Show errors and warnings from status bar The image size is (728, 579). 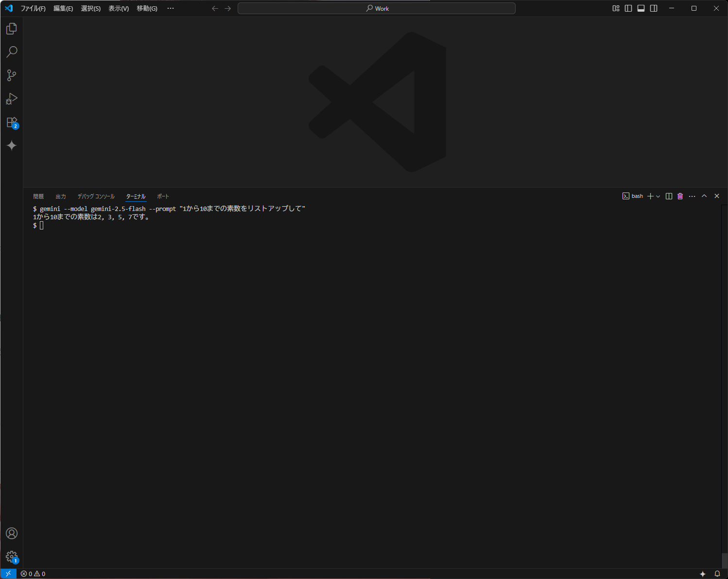point(33,574)
